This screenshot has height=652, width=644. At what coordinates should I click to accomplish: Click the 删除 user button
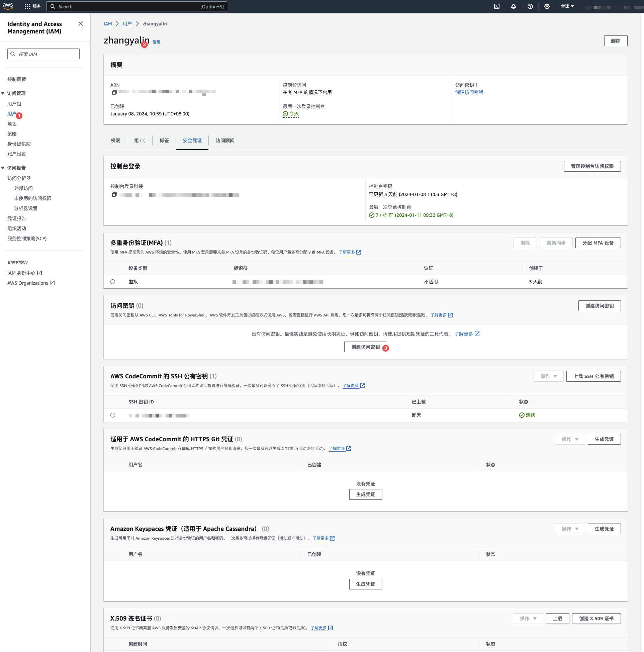[616, 41]
